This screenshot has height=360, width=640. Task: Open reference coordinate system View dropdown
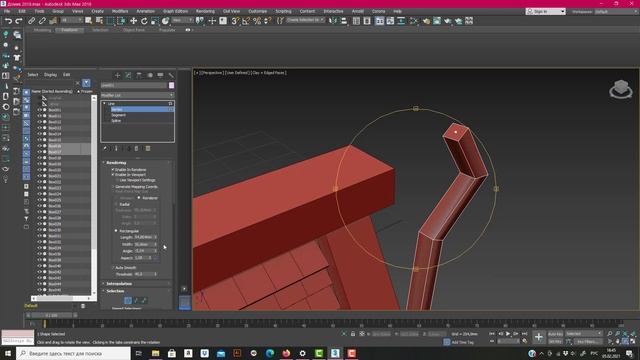[x=182, y=20]
